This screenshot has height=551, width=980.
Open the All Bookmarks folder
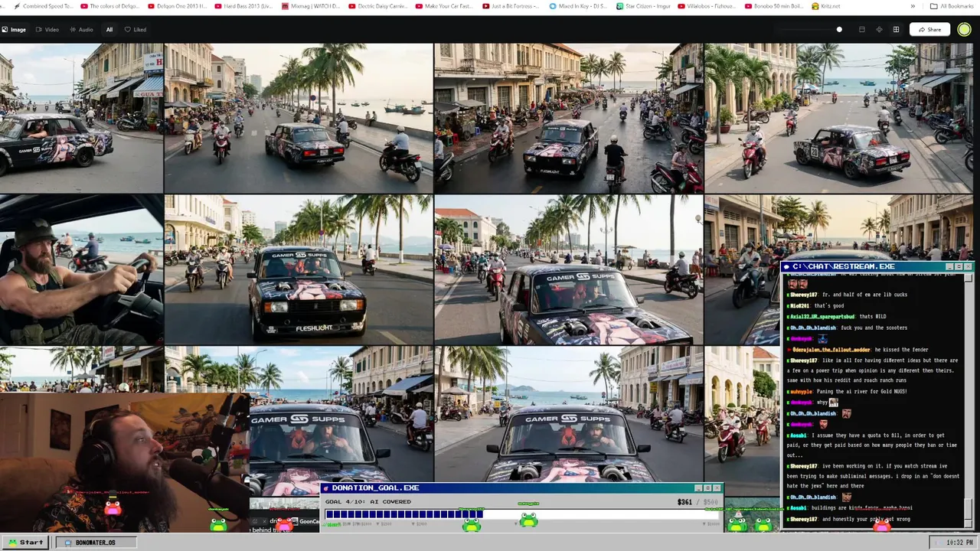coord(952,6)
